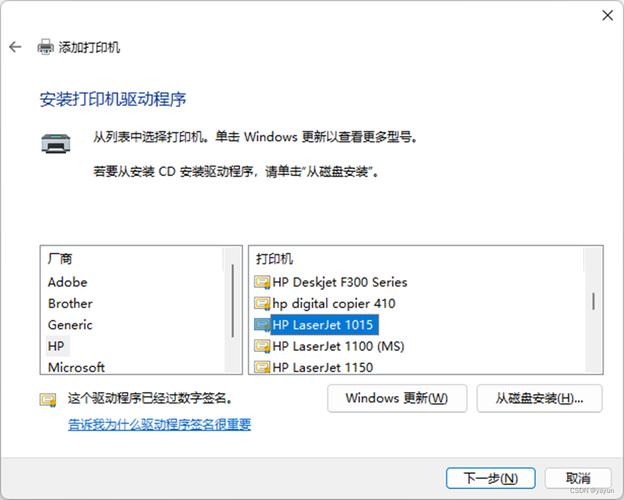Choose Generic as the manufacturer
The height and width of the screenshot is (500, 624).
70,325
